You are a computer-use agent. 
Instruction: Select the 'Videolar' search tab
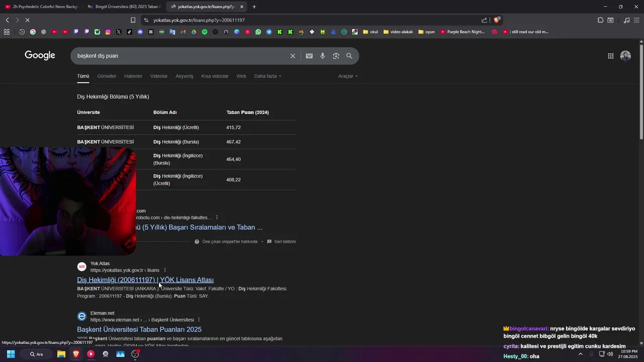click(x=159, y=76)
